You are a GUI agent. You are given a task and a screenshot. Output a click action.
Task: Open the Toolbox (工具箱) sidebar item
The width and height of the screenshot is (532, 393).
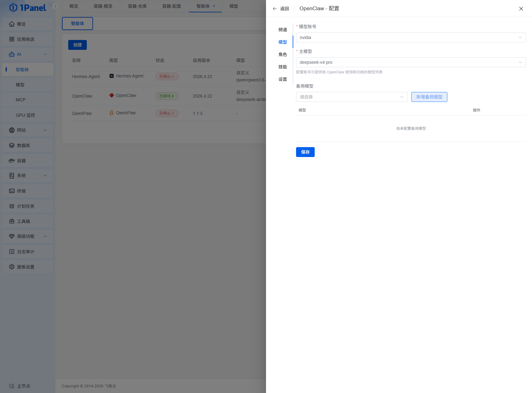24,221
